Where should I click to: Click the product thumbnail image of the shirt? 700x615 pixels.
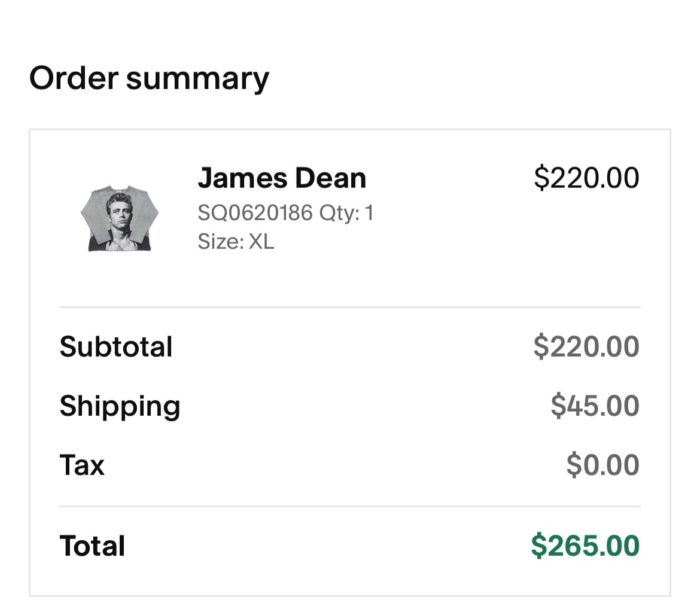coord(120,218)
